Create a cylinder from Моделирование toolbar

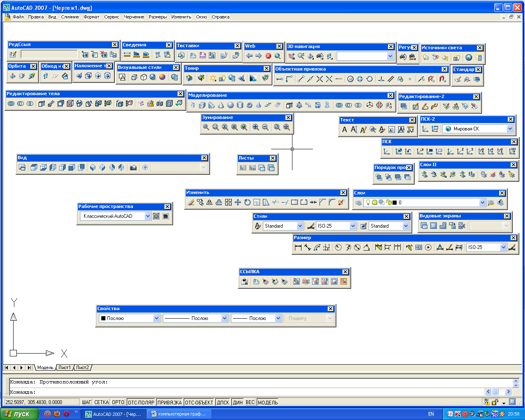240,105
